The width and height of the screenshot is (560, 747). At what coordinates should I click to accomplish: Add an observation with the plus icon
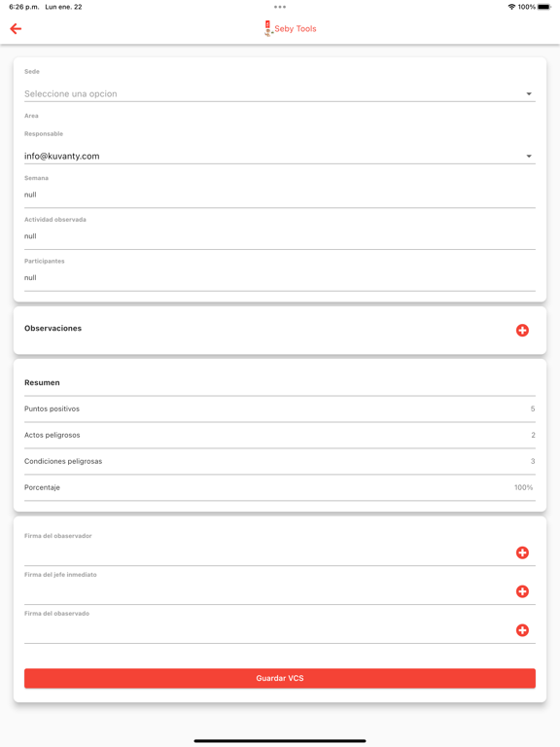[522, 330]
